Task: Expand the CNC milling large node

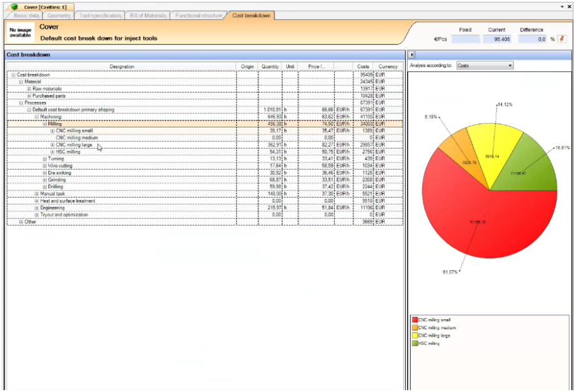Action: 53,145
